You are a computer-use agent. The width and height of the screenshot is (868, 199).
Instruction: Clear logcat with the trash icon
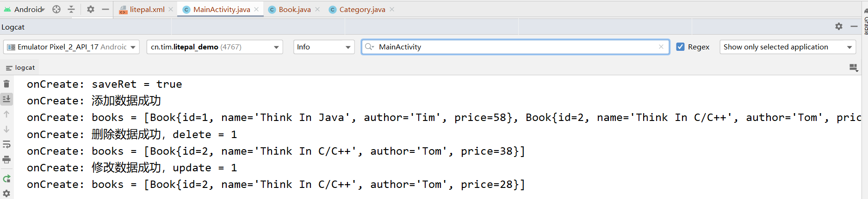(6, 84)
